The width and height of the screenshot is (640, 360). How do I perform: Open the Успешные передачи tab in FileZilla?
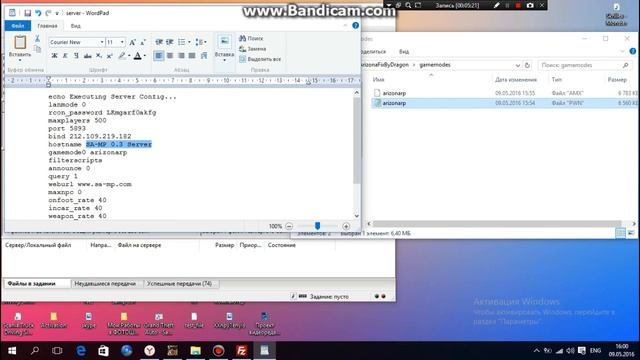pyautogui.click(x=180, y=283)
